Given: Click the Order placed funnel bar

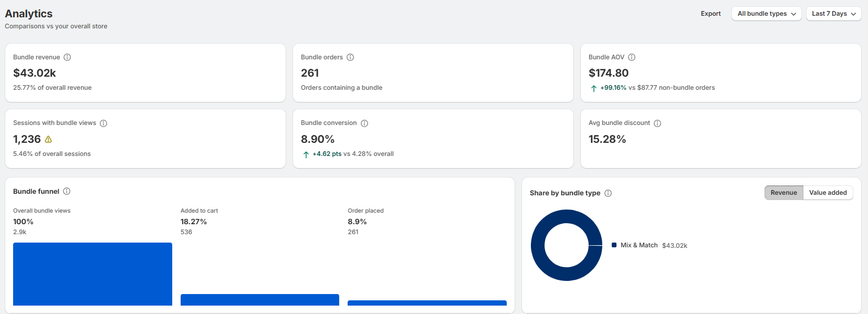Looking at the screenshot, I should pos(427,303).
